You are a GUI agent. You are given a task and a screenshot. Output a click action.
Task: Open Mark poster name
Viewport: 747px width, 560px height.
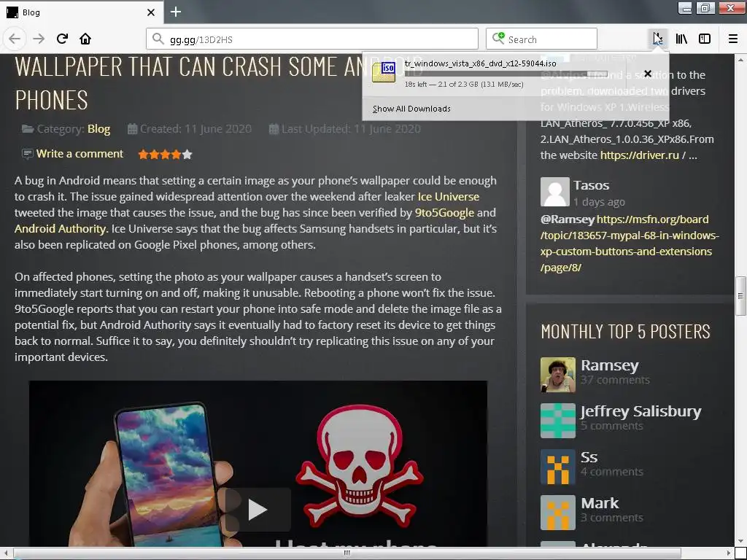pos(600,503)
